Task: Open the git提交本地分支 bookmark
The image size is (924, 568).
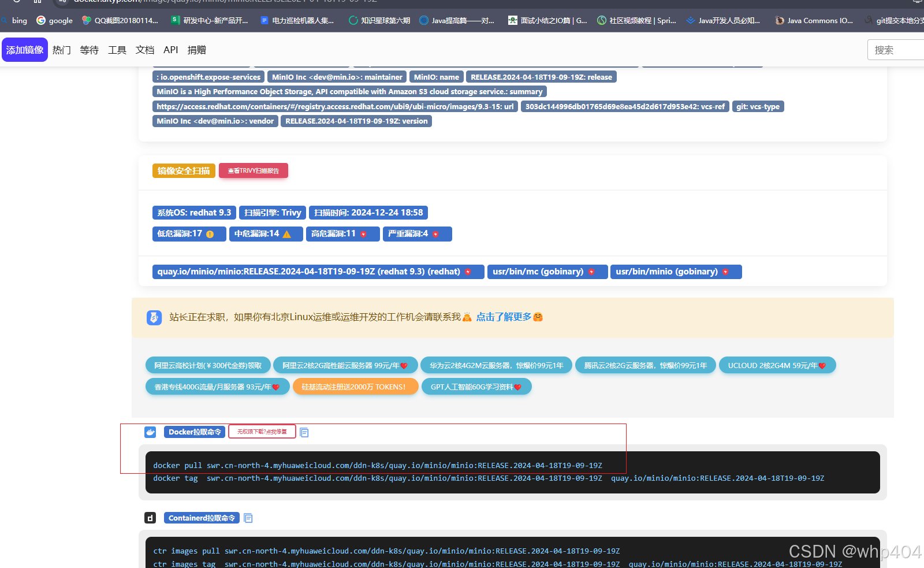Action: [894, 20]
